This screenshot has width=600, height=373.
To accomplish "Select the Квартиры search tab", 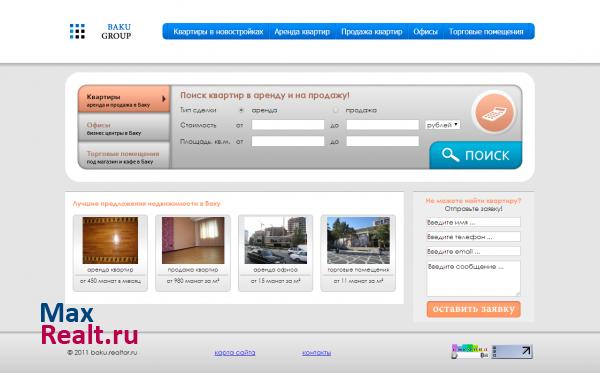I will coord(124,99).
